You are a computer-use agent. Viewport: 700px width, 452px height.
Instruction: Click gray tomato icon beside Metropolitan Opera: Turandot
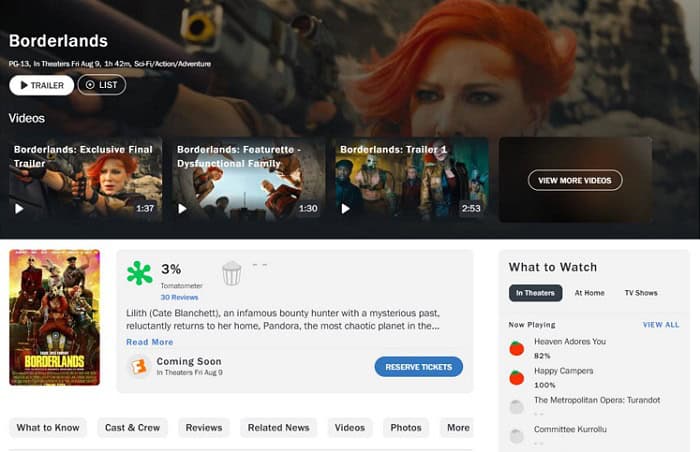(x=517, y=406)
